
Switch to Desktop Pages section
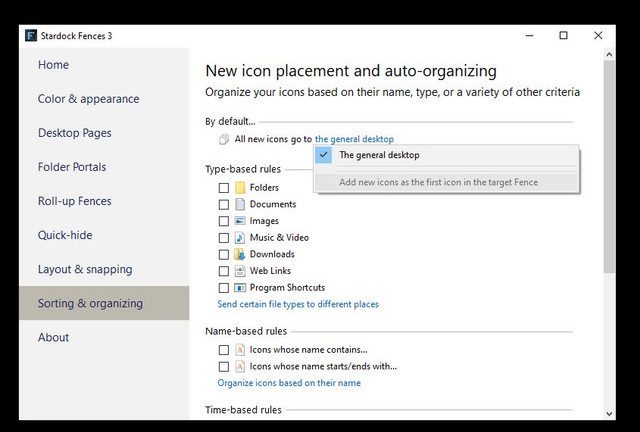[104, 133]
